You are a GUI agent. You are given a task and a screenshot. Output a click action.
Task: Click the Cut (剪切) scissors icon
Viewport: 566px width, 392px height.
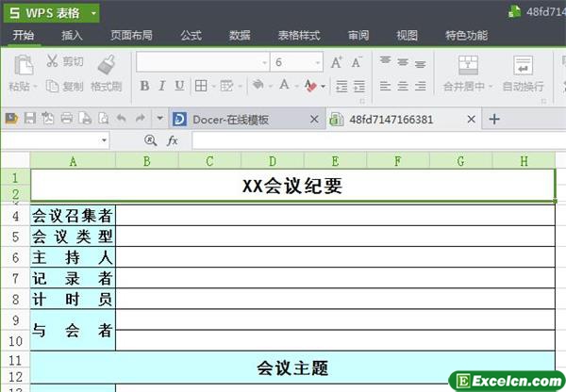[x=52, y=62]
